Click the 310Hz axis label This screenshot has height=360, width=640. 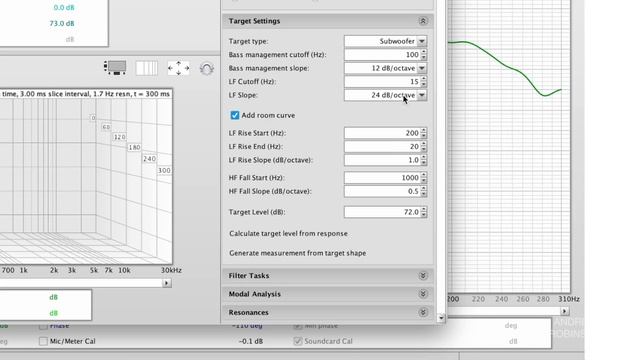coord(569,299)
